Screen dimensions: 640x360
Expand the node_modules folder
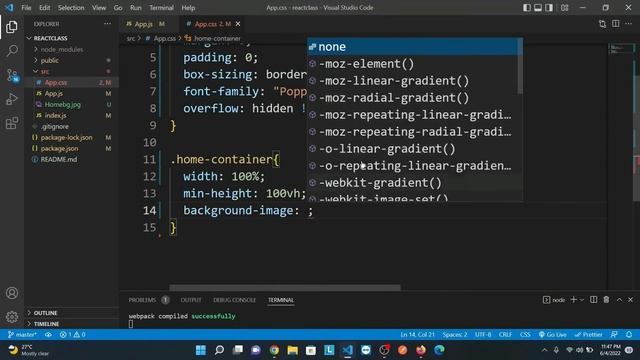(71, 49)
